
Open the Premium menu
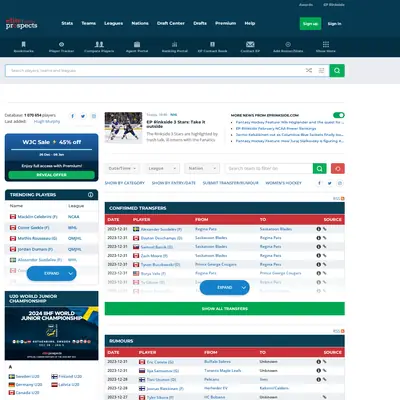click(226, 23)
